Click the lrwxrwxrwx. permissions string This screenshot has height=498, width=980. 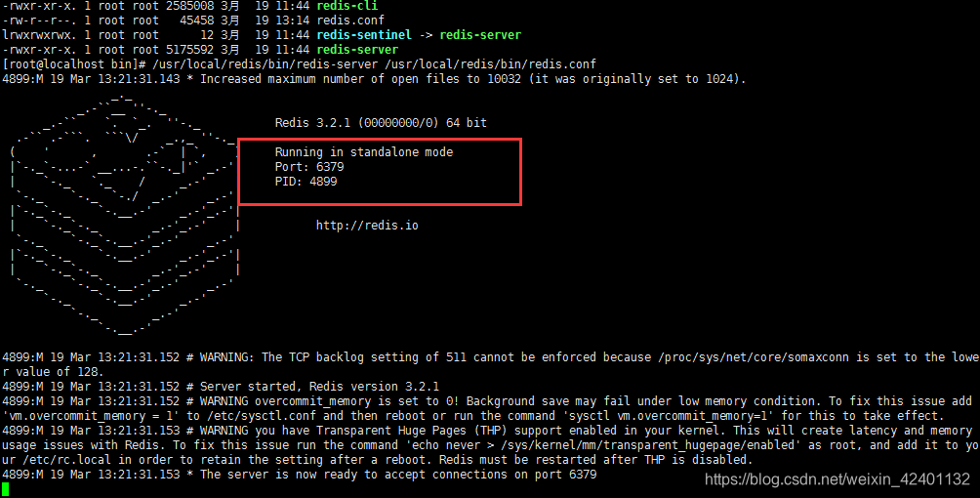coord(39,35)
